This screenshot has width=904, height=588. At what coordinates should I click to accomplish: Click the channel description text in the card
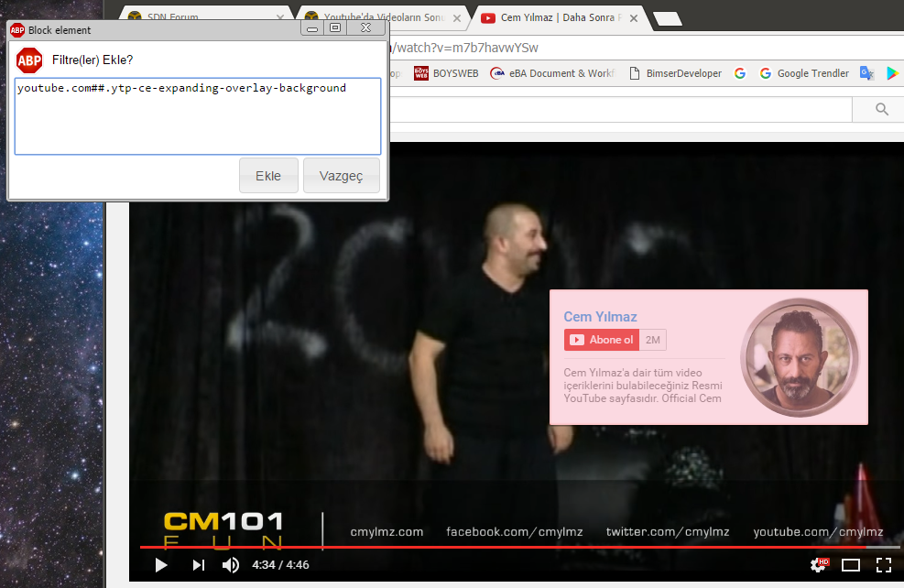click(x=643, y=385)
